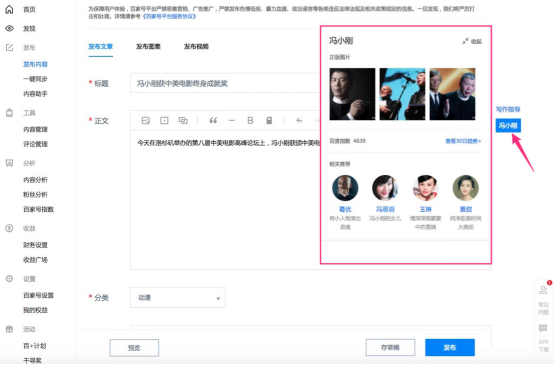
Task: Click the 葛优 round avatar
Action: pos(345,188)
